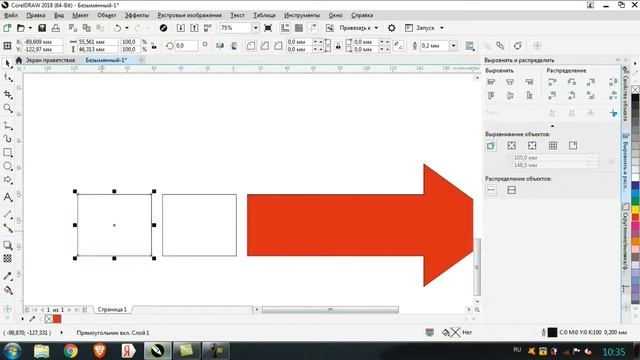Click Align Center Horizontally icon in the docker
The image size is (640, 360).
(510, 82)
